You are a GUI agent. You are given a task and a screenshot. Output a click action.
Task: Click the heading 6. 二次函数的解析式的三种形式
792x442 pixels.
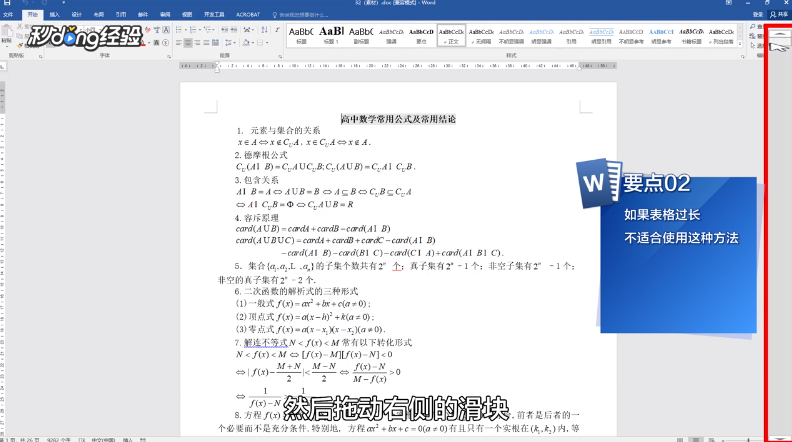pyautogui.click(x=296, y=291)
